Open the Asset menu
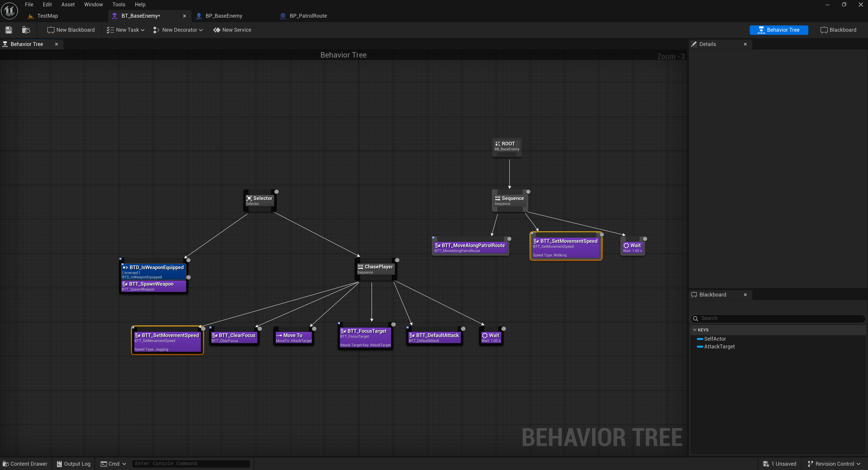 [68, 4]
